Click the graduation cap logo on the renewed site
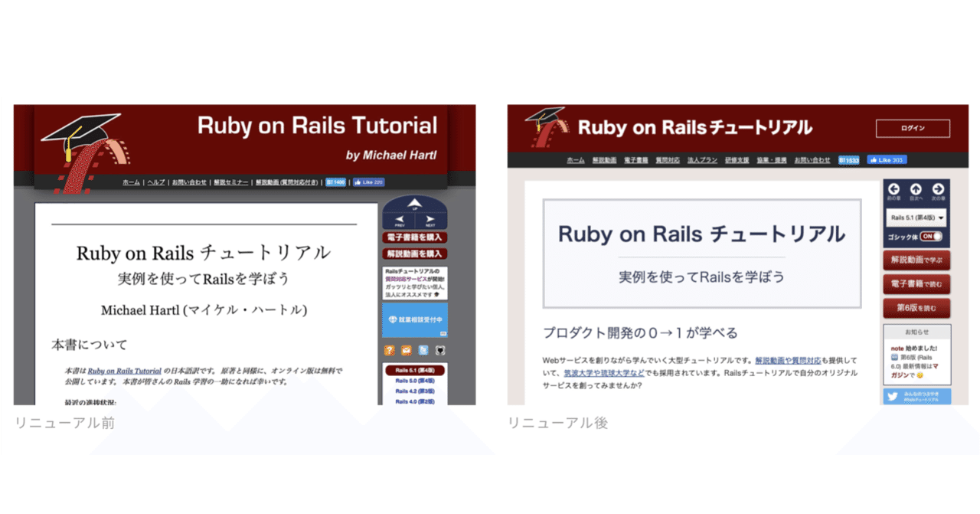The width and height of the screenshot is (980, 514). pos(546,126)
